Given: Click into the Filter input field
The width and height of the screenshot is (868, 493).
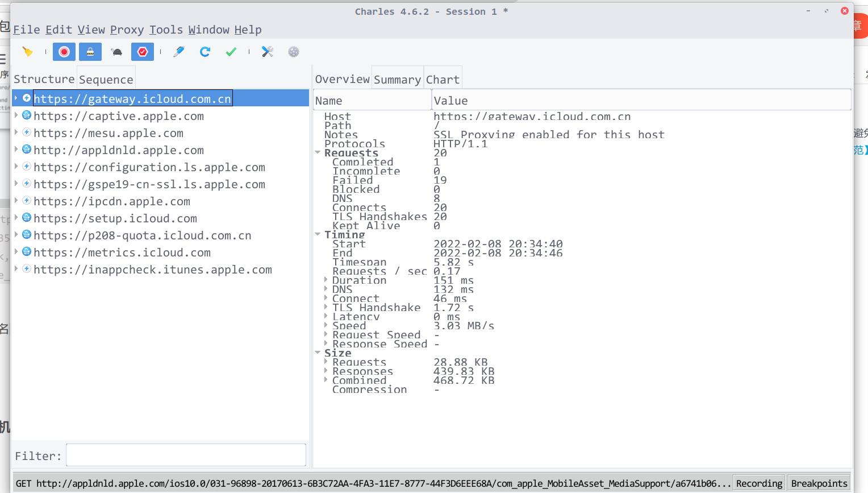Looking at the screenshot, I should [186, 455].
